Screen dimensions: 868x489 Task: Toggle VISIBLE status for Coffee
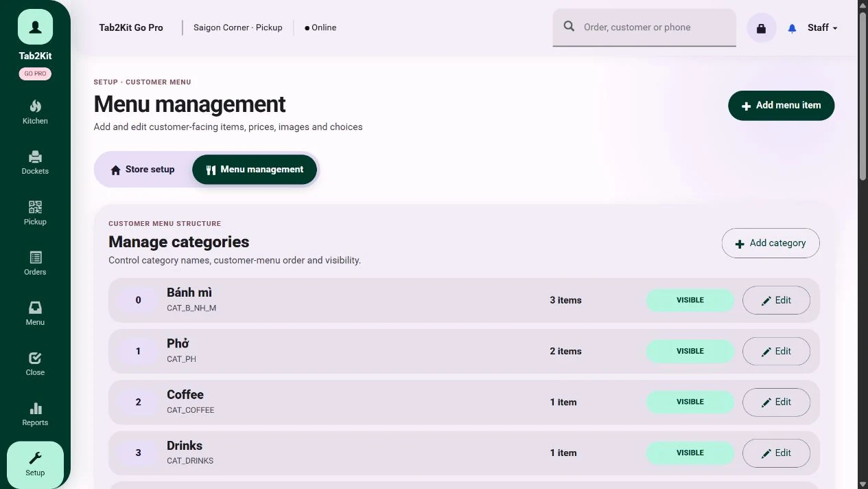point(690,402)
